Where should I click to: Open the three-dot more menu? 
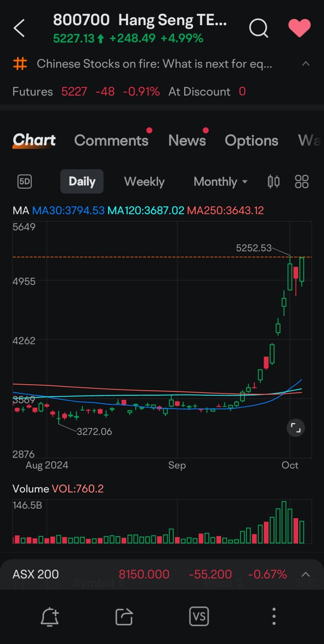(274, 616)
